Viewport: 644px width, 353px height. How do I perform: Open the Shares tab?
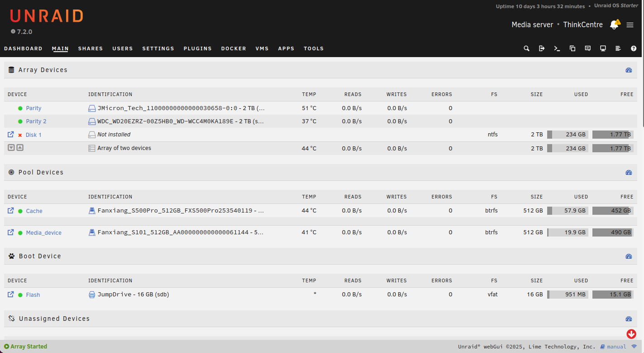91,48
